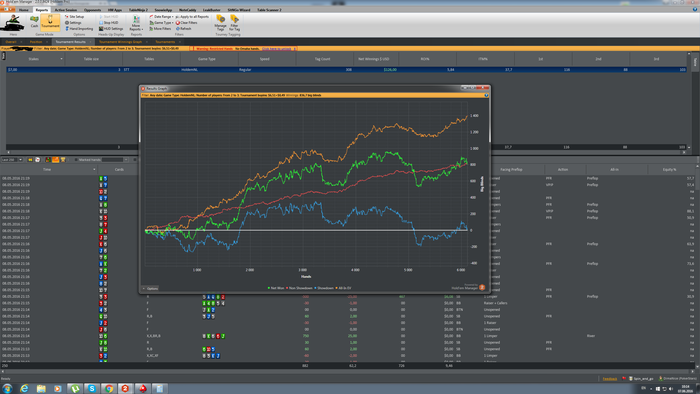This screenshot has width=700, height=394.
Task: Open Manage Tags in Tourney Tagging
Action: (x=221, y=22)
